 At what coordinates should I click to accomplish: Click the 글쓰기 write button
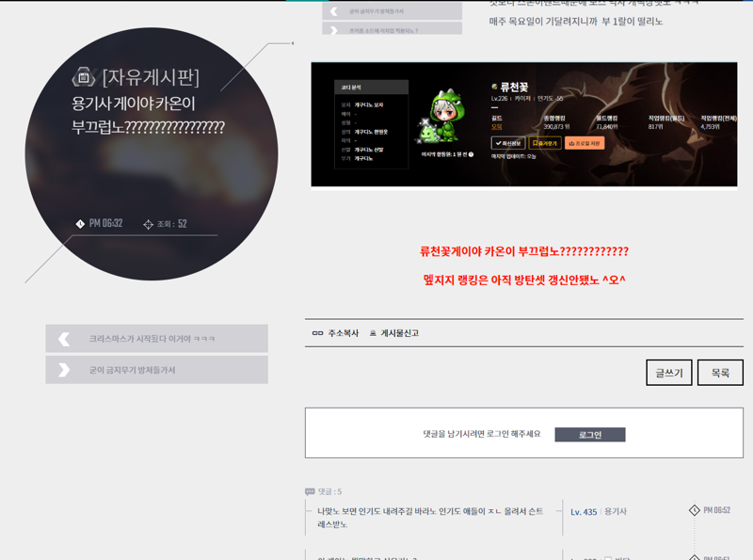[669, 373]
